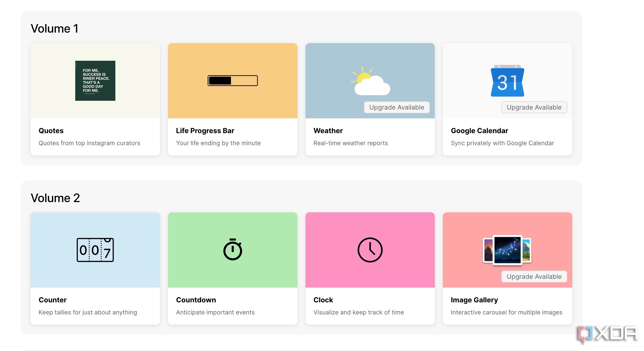
Task: Click 'Real-time weather reports' description
Action: coord(351,143)
